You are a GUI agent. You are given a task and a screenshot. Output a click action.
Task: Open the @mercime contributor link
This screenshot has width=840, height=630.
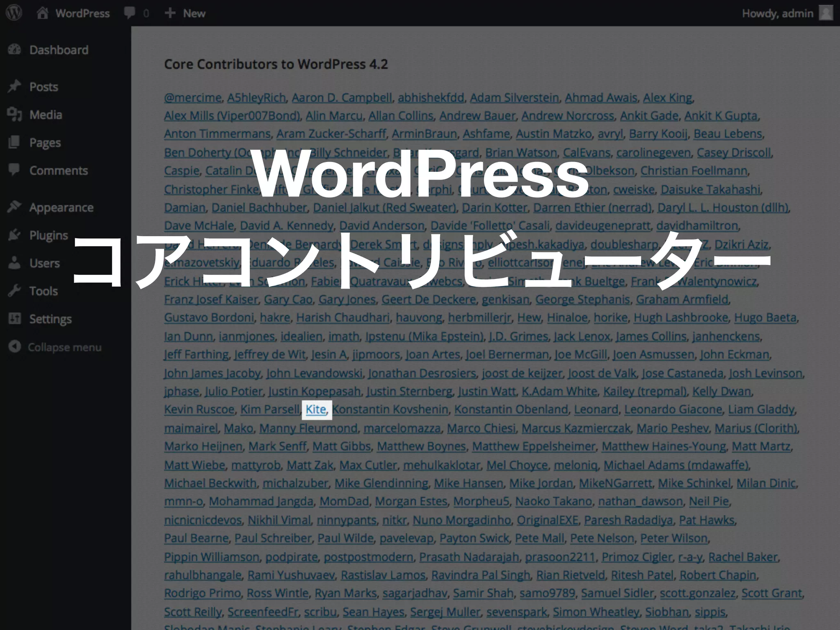[x=193, y=98]
